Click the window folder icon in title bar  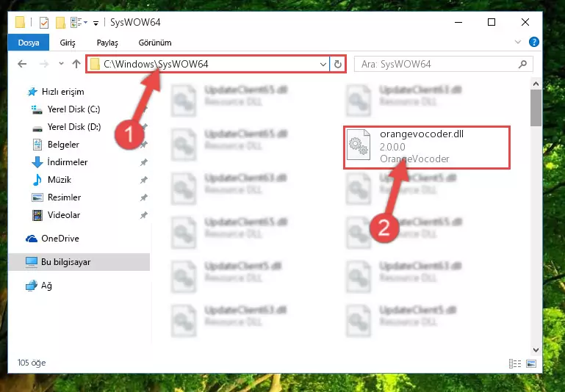click(x=20, y=23)
